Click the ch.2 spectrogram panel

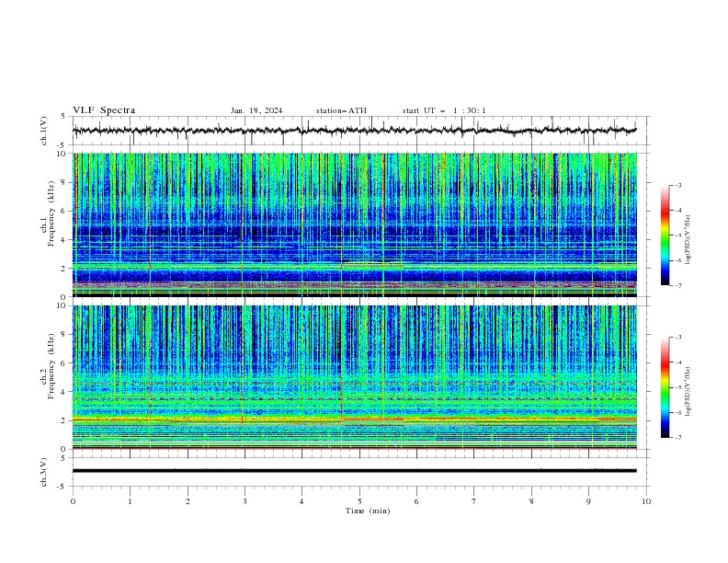point(354,377)
